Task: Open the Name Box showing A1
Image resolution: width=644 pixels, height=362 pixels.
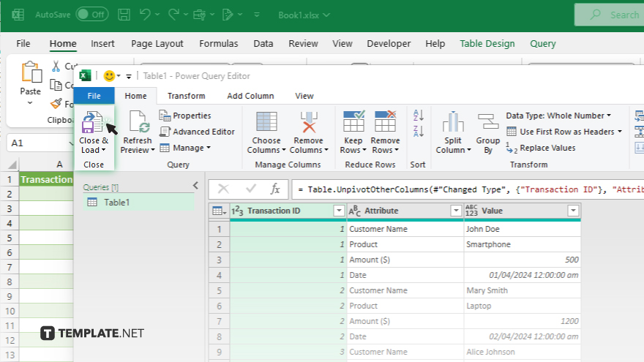Action: coord(40,143)
